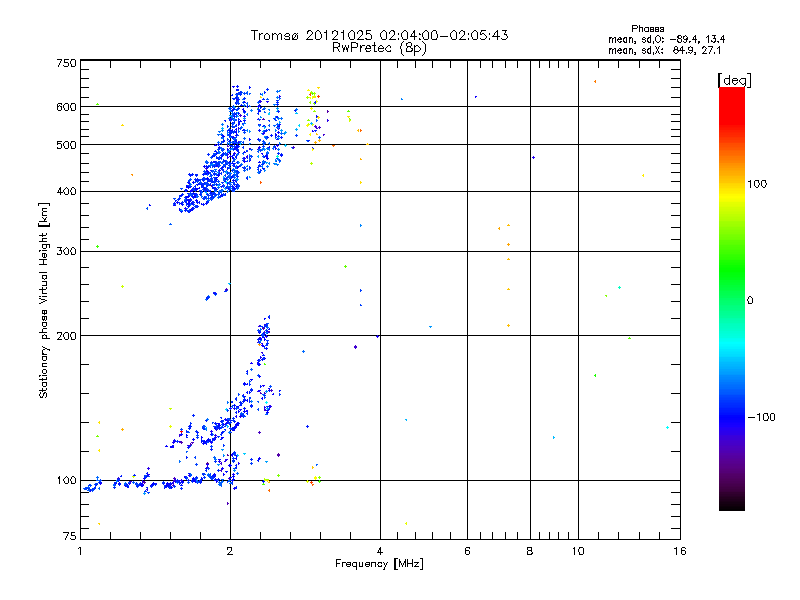This screenshot has width=800, height=600.
Task: Click the 'RwPretec (8p)' subtitle
Action: tap(379, 48)
